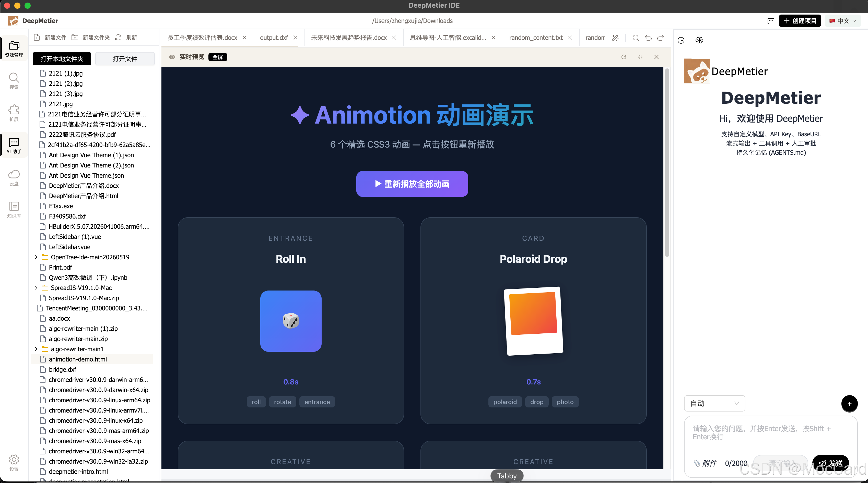
Task: Expand the SpreadJS-V19.1.0-Mac folder
Action: 36,288
